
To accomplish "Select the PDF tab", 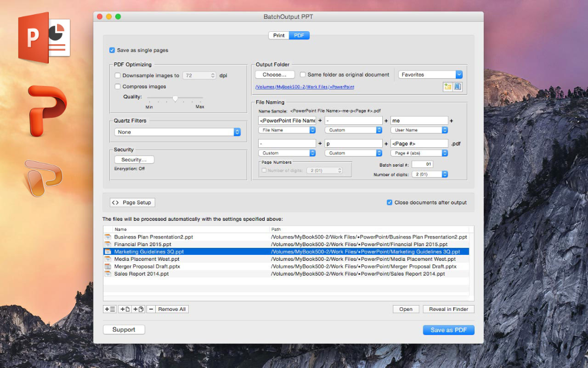I will [299, 35].
